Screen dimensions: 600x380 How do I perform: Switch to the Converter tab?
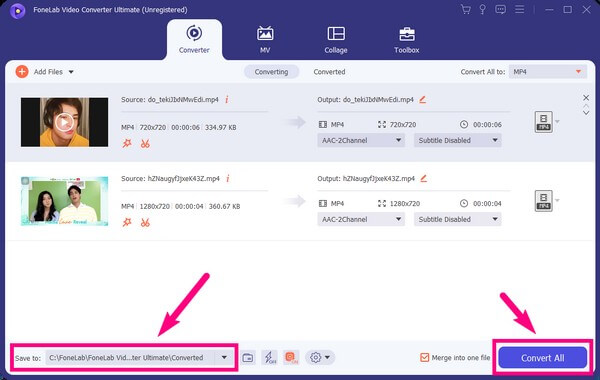pos(194,40)
